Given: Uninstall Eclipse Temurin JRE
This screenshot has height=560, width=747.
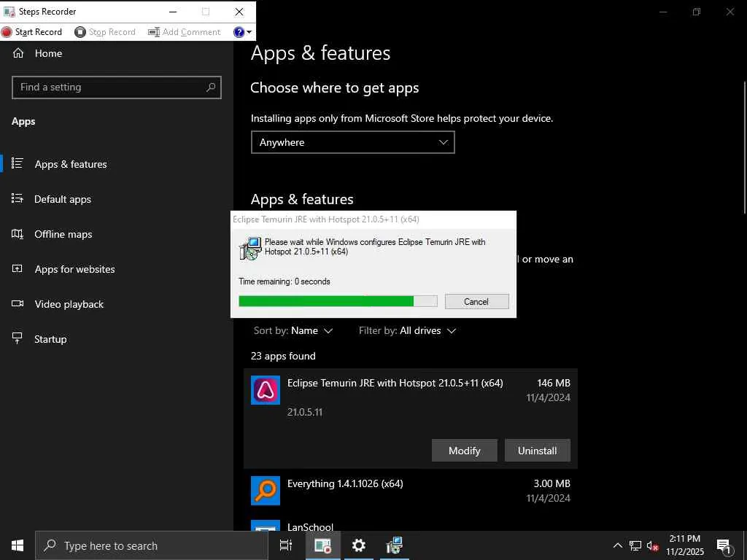Looking at the screenshot, I should coord(537,451).
